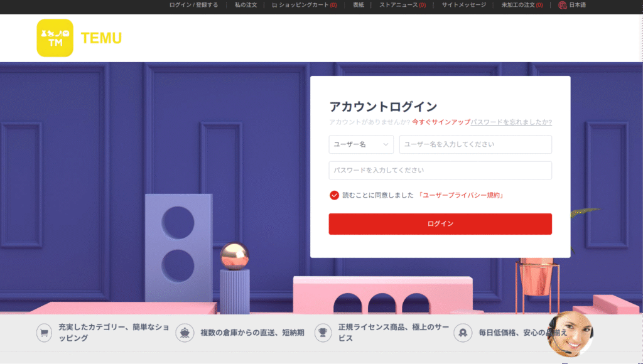
Task: Click the cart icon beside 充実したカテゴリー
Action: click(x=45, y=333)
